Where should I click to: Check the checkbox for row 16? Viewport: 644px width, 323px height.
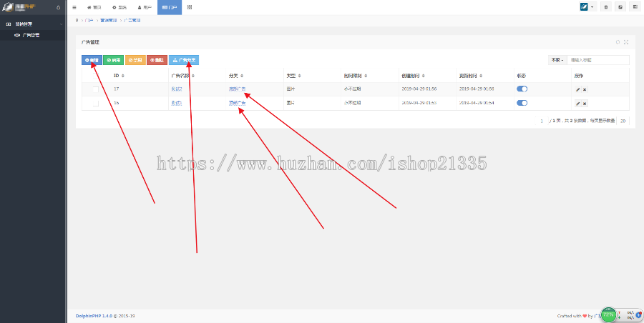95,104
